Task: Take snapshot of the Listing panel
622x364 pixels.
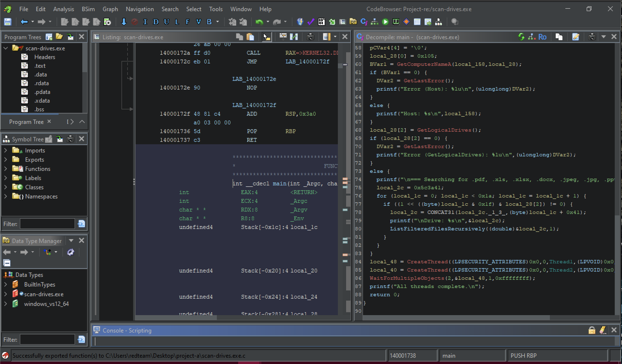Action: (310, 37)
